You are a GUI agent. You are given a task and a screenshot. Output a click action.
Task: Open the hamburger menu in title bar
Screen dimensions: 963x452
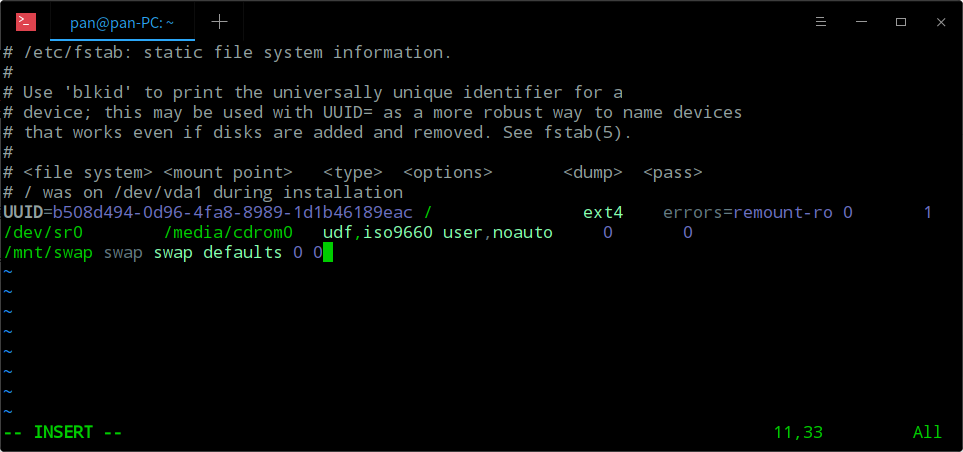click(818, 21)
